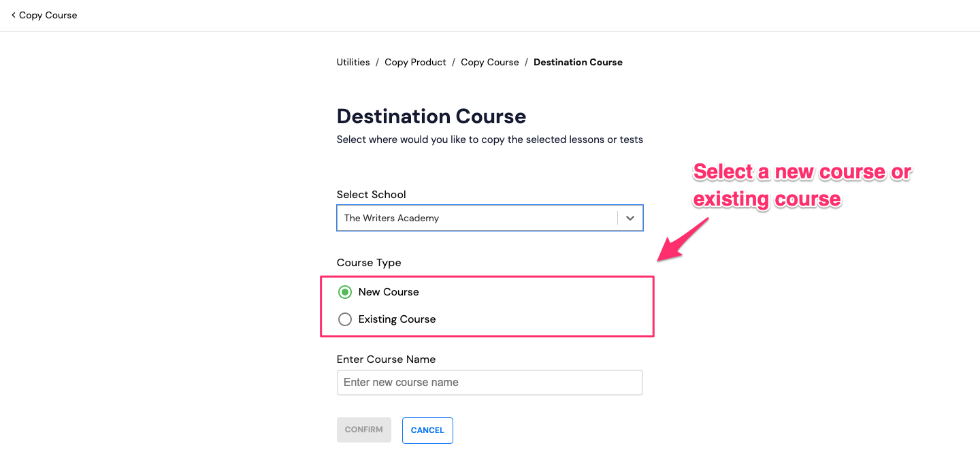Image resolution: width=980 pixels, height=465 pixels.
Task: Click the Course Type section label
Action: click(369, 263)
